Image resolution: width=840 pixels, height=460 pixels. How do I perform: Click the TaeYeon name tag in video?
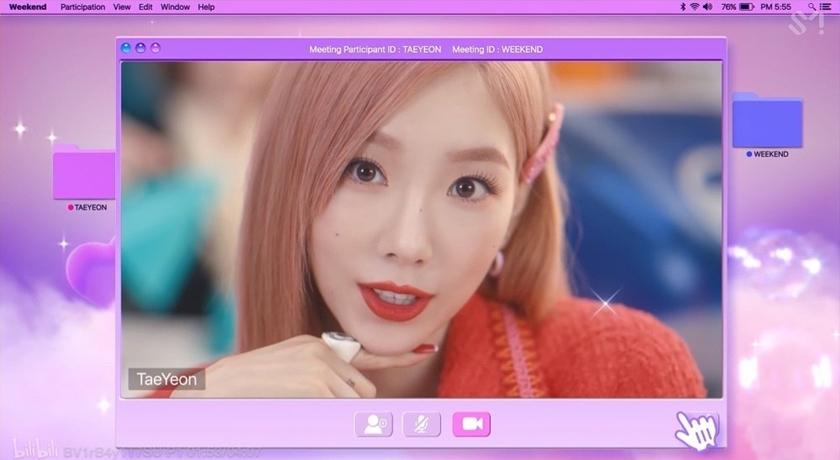pos(167,379)
